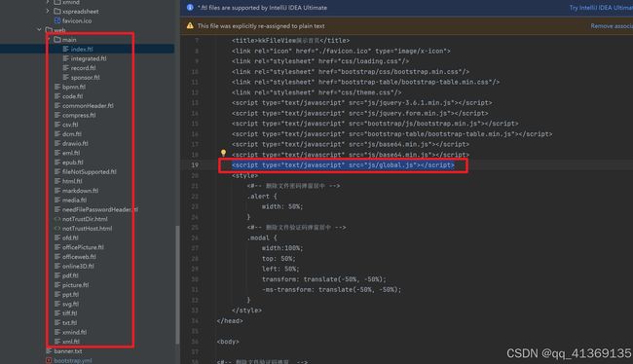The image size is (633, 364).
Task: Click the bootstrap-table.min.css link line
Action: coord(366,82)
